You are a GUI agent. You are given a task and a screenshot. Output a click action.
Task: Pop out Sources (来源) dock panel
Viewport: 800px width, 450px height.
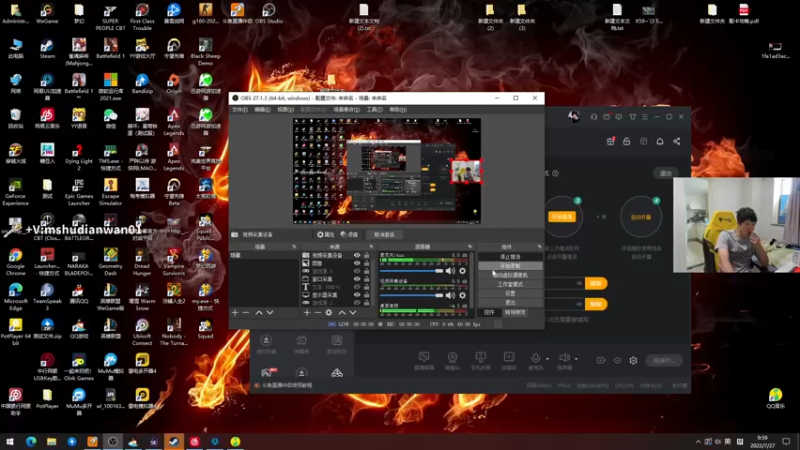point(371,247)
